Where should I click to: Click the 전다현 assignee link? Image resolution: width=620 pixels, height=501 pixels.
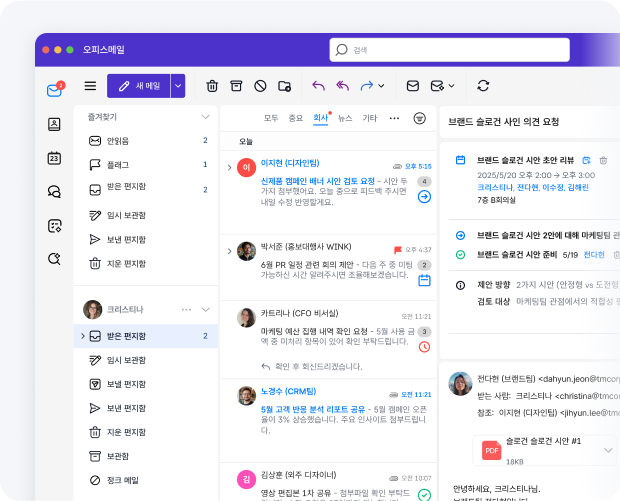[594, 255]
